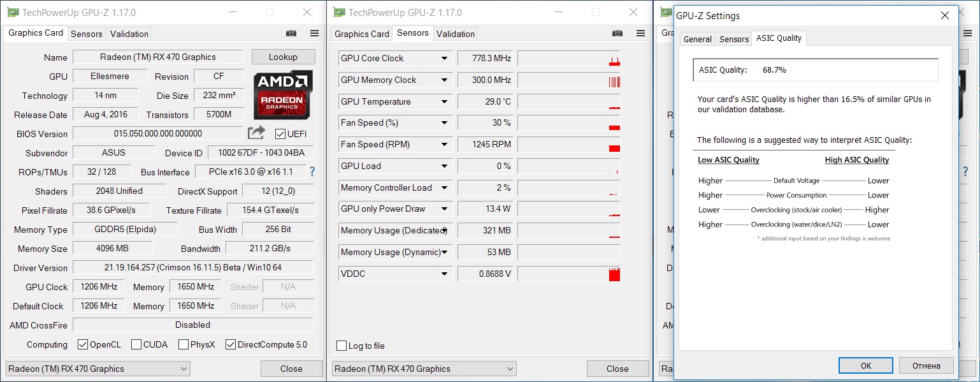
Task: Click the camera screenshot icon in Graphics Card window
Action: pyautogui.click(x=291, y=34)
